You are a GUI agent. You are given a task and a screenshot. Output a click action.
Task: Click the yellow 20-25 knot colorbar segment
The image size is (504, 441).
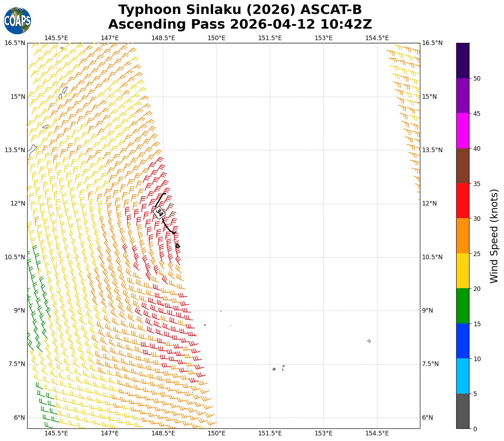coord(463,271)
